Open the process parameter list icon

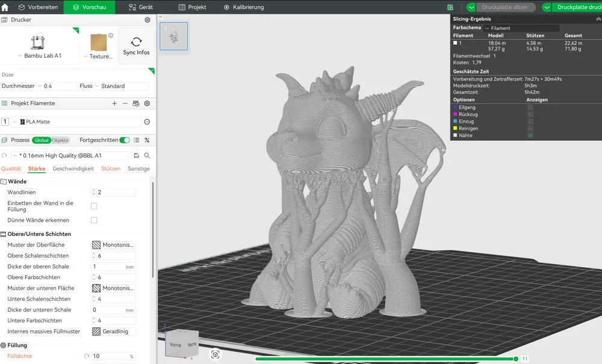coord(136,140)
